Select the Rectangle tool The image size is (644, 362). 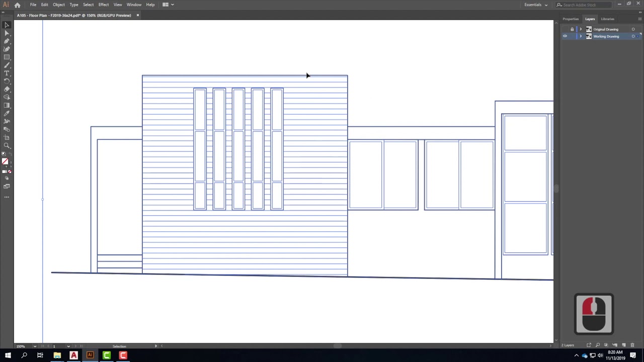pyautogui.click(x=7, y=56)
